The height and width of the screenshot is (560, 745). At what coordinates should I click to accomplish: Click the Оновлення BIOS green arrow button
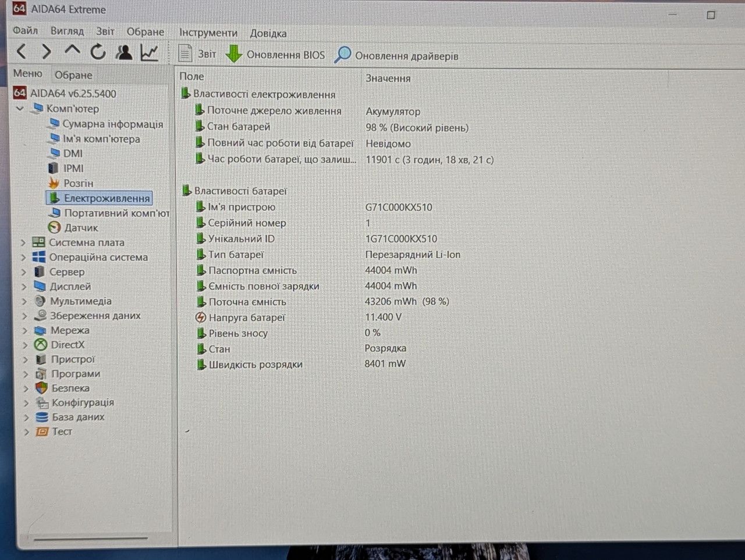click(x=275, y=55)
